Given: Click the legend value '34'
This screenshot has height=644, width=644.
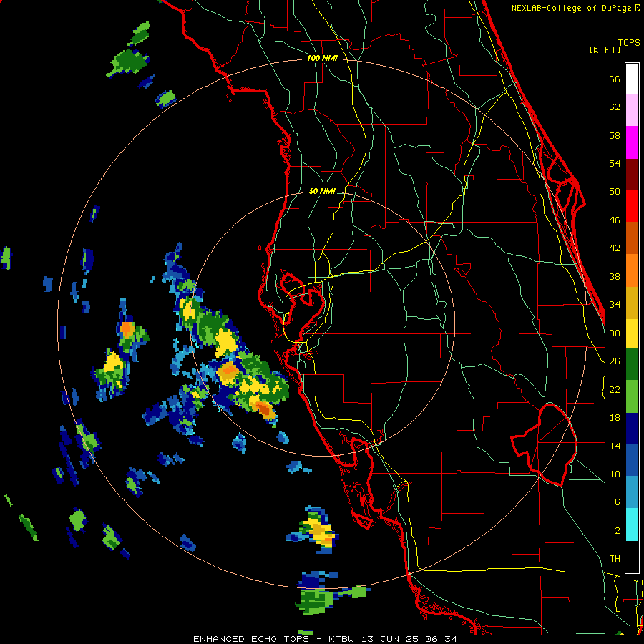Looking at the screenshot, I should pos(615,305).
